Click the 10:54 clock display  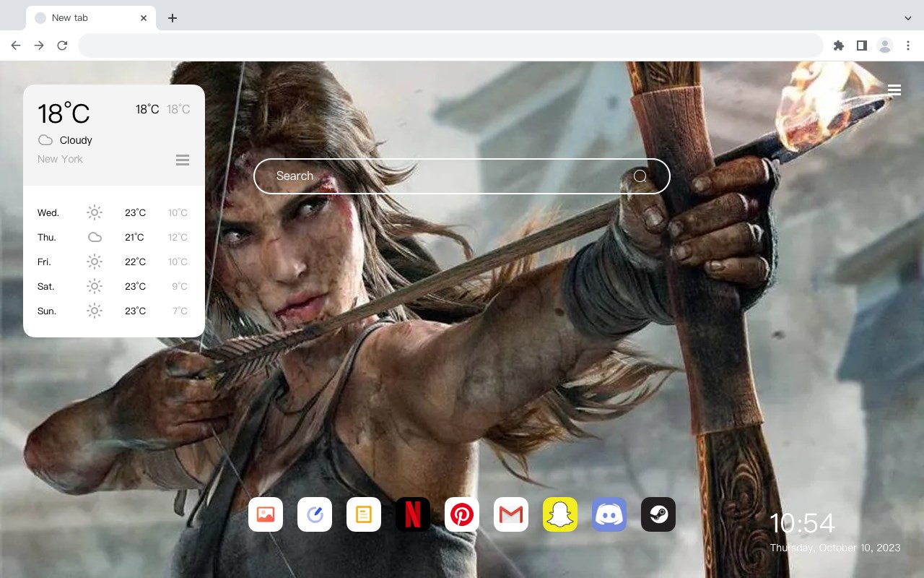click(802, 523)
